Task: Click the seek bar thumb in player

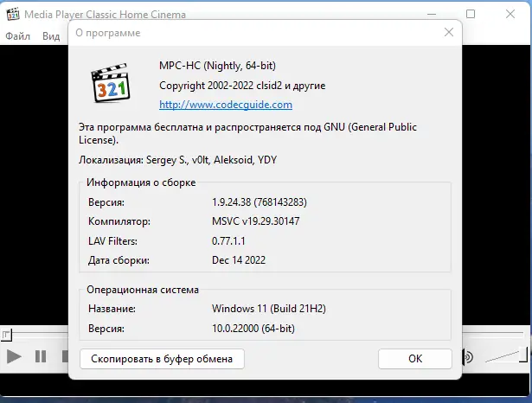Action: click(6, 335)
